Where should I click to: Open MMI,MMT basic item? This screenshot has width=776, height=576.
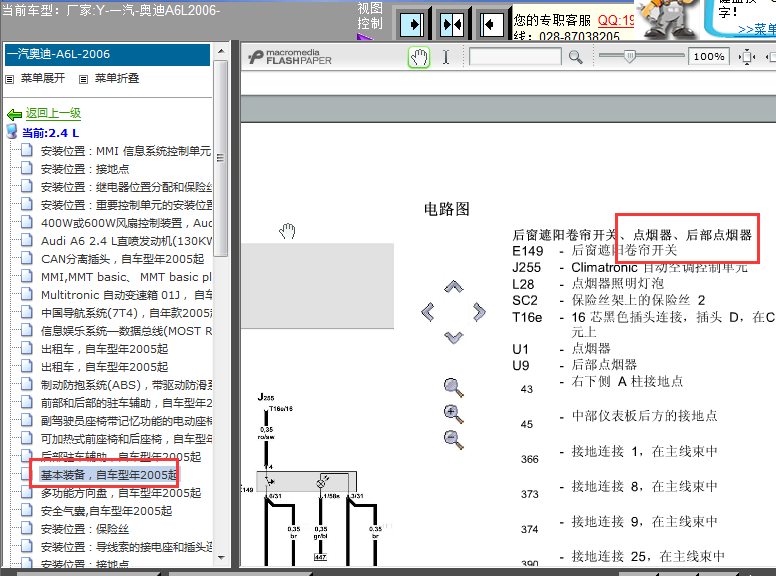pyautogui.click(x=126, y=277)
